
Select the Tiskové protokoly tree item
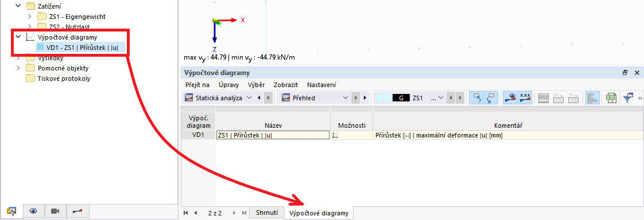64,78
